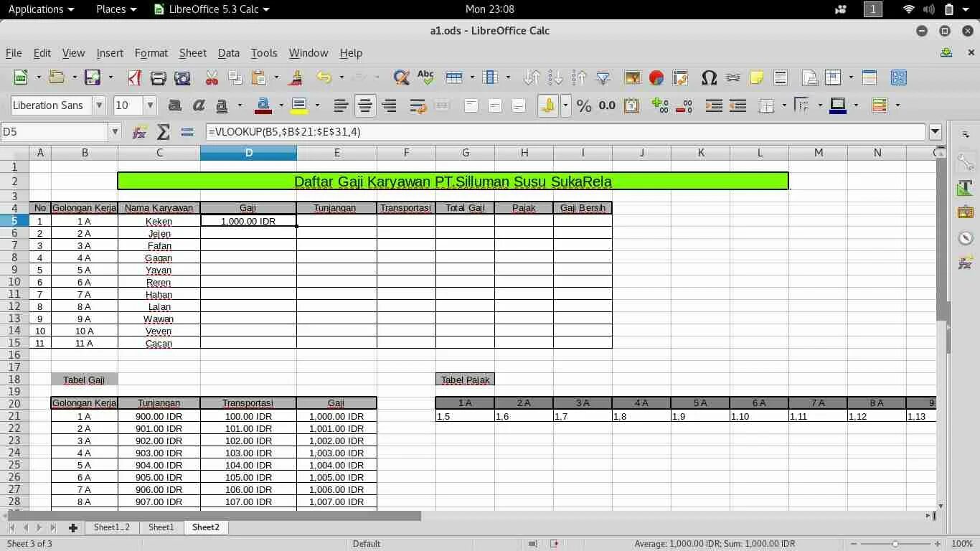Image resolution: width=980 pixels, height=551 pixels.
Task: Click the Paste clipboard icon
Action: click(260, 77)
